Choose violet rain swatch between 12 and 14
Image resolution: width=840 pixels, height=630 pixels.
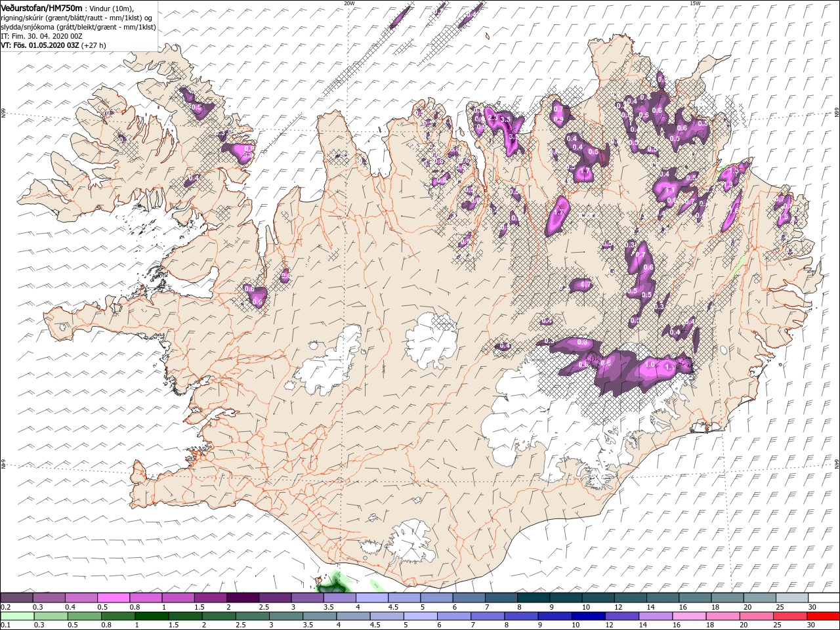click(x=621, y=616)
